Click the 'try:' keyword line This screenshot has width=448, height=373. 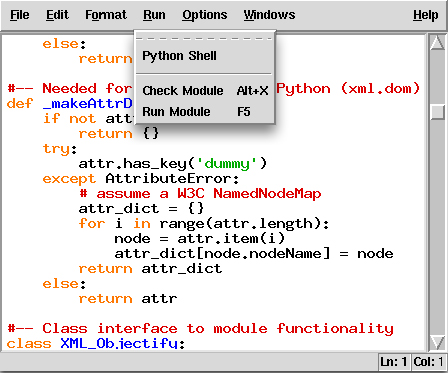tap(60, 149)
